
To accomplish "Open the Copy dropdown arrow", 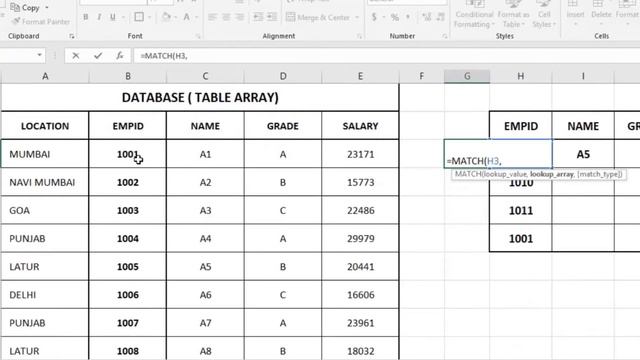I will 47,8.
